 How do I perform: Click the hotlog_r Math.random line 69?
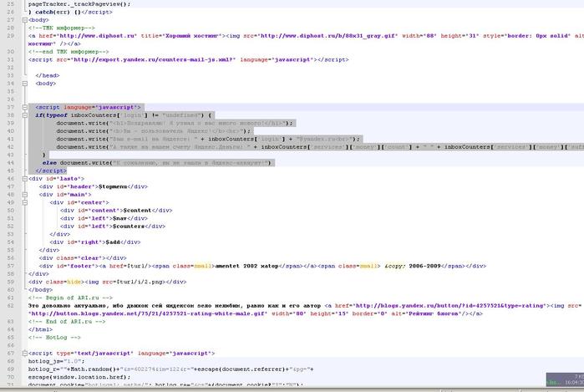pos(171,369)
